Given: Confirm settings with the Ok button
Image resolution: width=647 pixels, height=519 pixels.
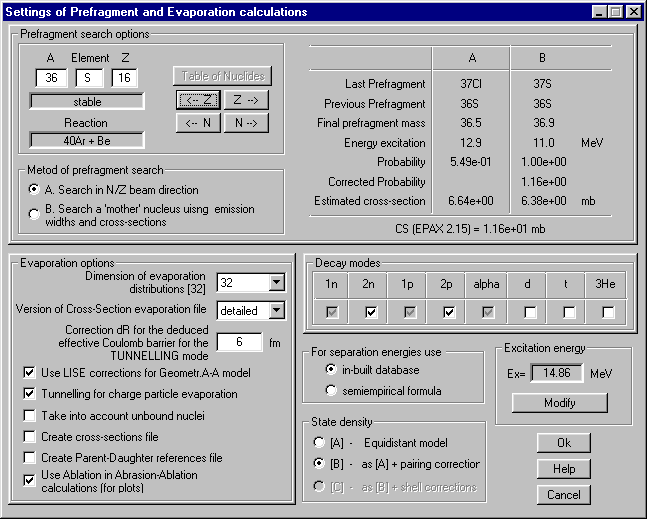Looking at the screenshot, I should pos(563,443).
